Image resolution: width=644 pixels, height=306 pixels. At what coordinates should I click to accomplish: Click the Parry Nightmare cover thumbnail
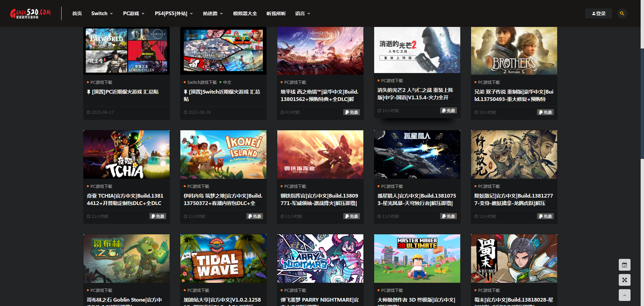click(320, 259)
